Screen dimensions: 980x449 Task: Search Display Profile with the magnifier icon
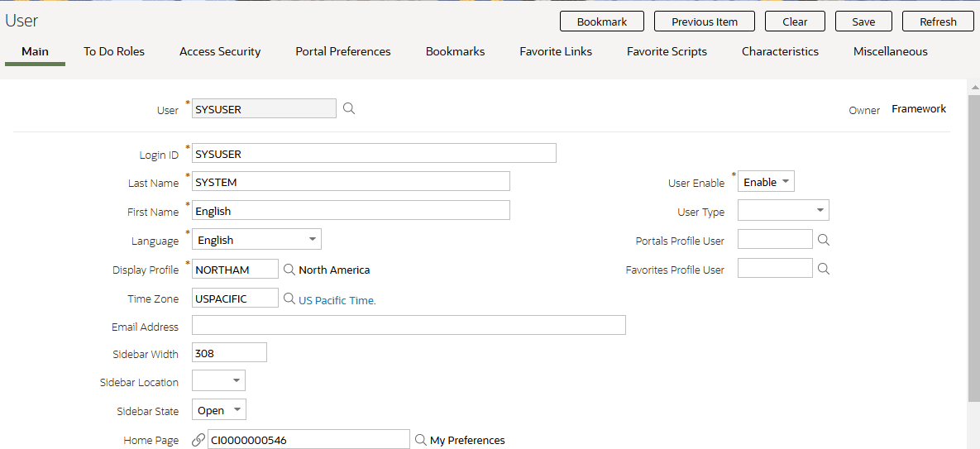pos(289,269)
